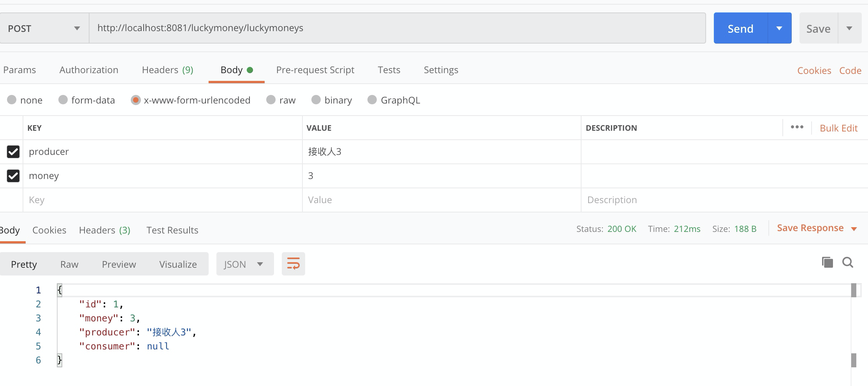Switch to the Authorization tab

click(x=89, y=70)
